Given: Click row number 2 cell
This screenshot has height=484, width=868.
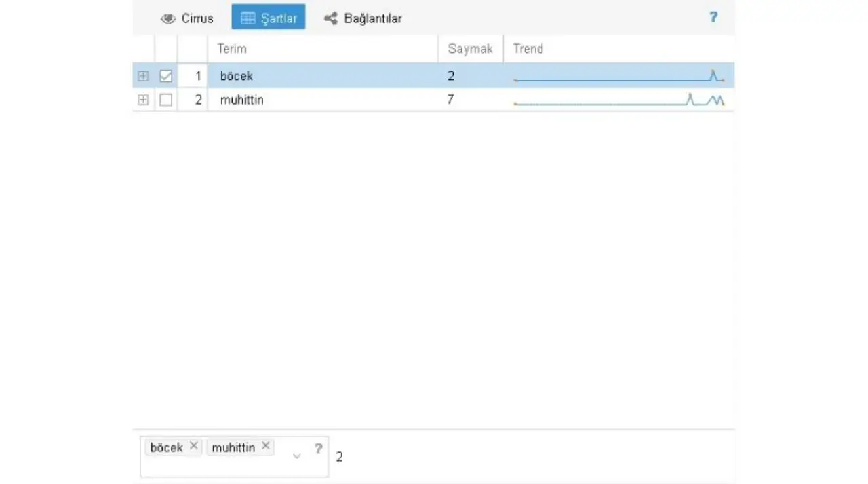Looking at the screenshot, I should (x=193, y=100).
